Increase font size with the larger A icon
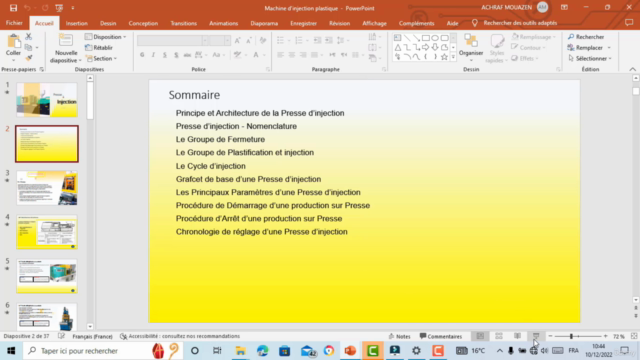This screenshot has width=640, height=360. (238, 40)
